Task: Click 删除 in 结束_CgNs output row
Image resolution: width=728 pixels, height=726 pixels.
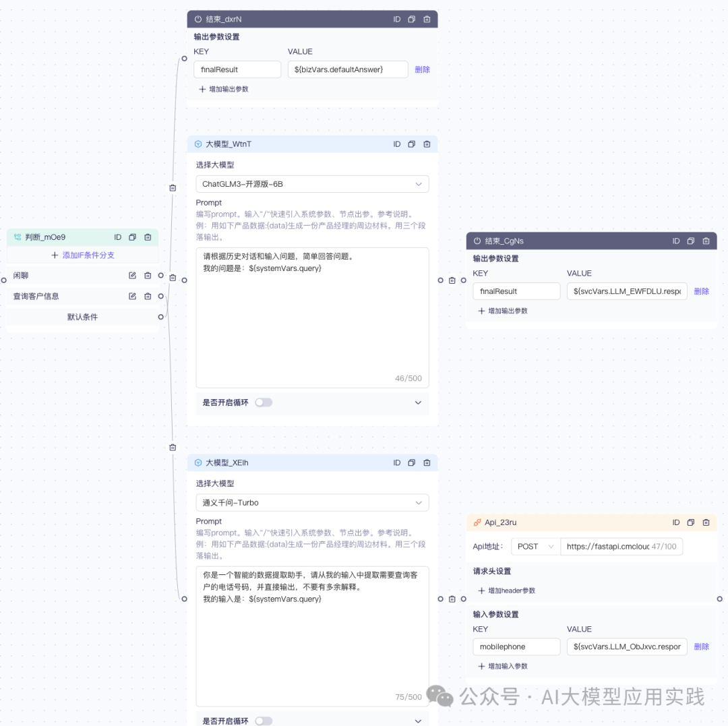Action: (x=701, y=291)
